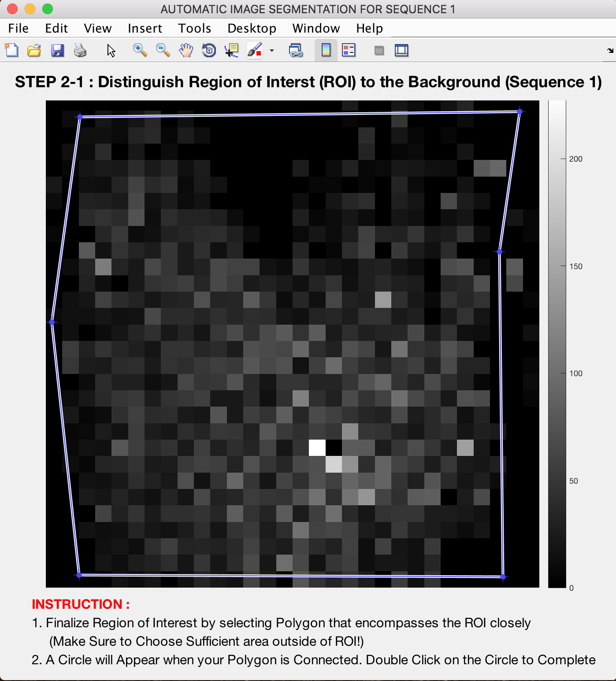The height and width of the screenshot is (681, 616).
Task: Select the Brush/Select Data tool
Action: point(255,51)
